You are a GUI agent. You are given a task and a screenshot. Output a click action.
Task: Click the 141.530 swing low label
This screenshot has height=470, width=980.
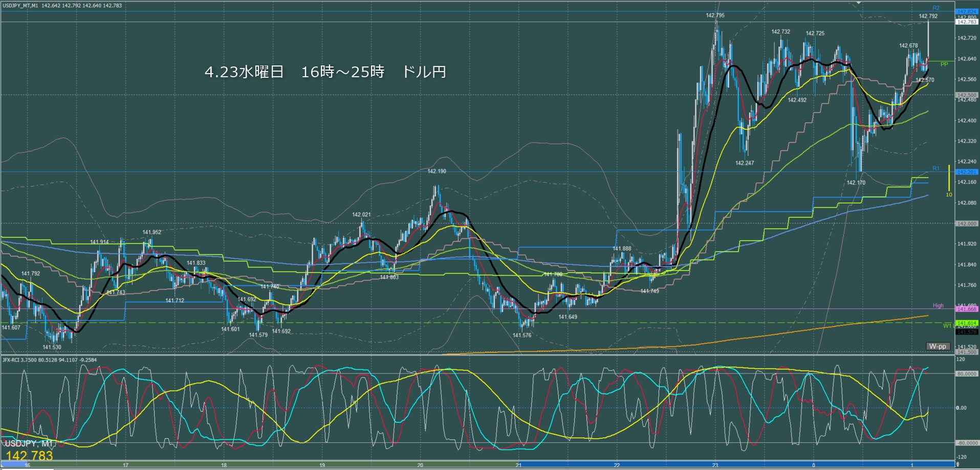52,347
